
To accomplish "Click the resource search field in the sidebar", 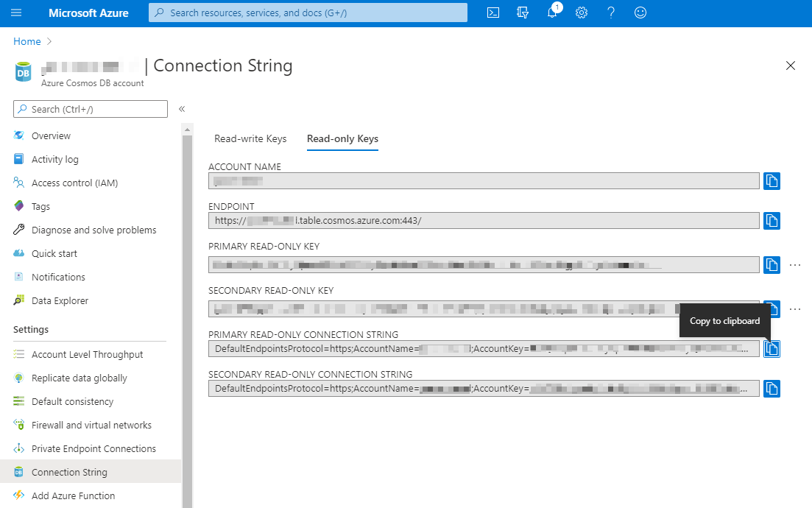I will (x=90, y=108).
